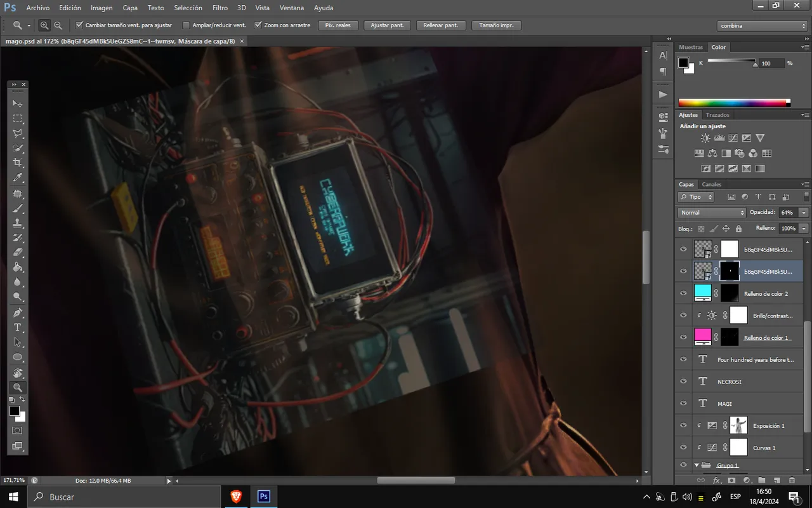Open the 'combina' workspace dropdown
Screen dimensions: 812x508
click(x=763, y=26)
